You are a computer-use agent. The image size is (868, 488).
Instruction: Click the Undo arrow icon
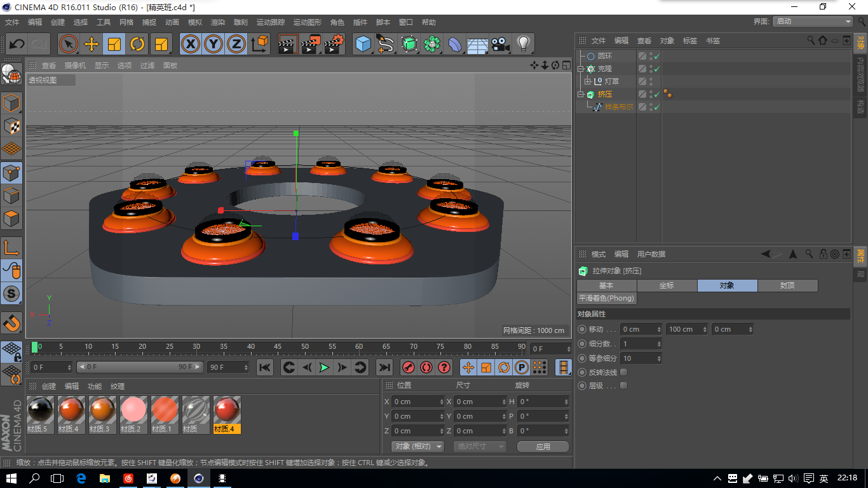tap(17, 44)
